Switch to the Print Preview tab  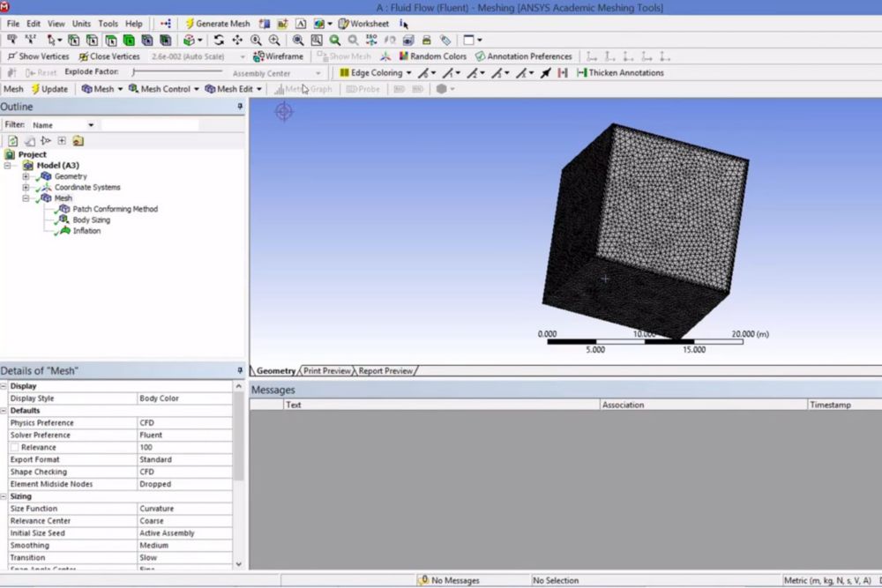click(x=326, y=371)
